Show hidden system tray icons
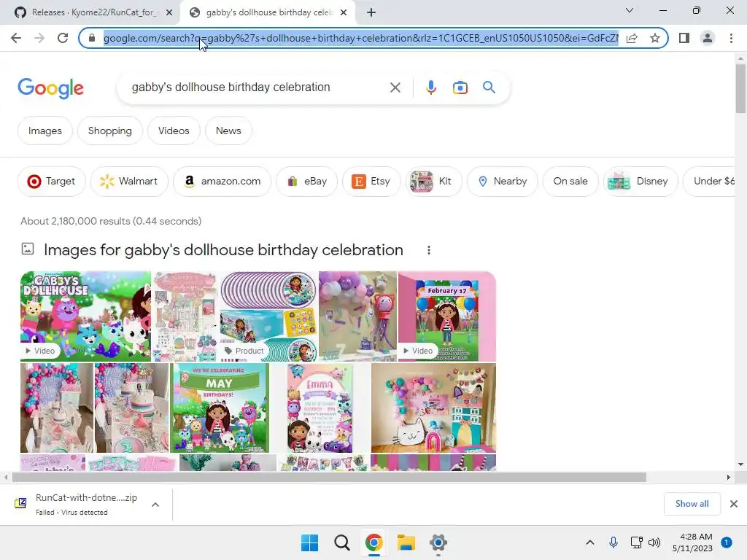747x560 pixels. click(589, 542)
